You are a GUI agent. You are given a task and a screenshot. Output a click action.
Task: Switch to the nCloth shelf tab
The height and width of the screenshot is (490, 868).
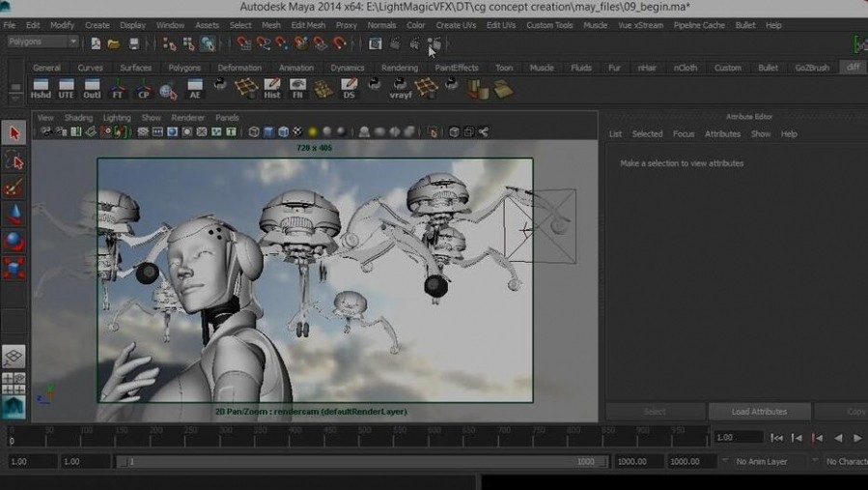pyautogui.click(x=686, y=68)
